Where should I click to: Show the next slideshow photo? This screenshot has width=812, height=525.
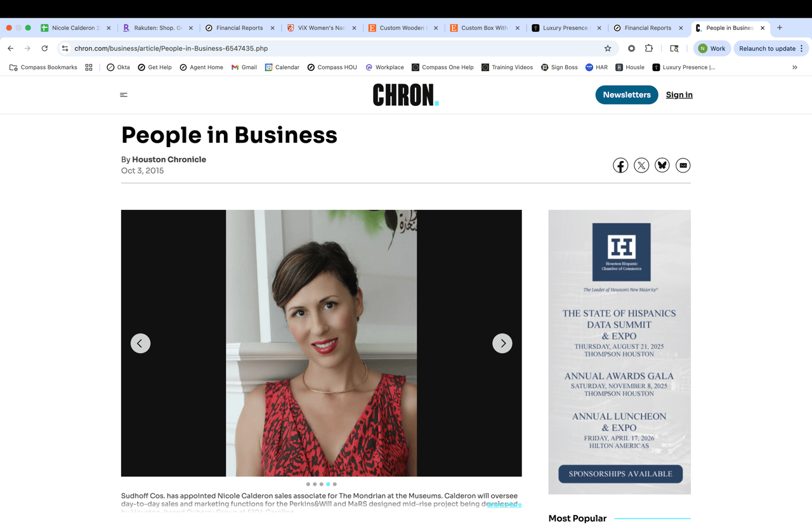pyautogui.click(x=502, y=343)
